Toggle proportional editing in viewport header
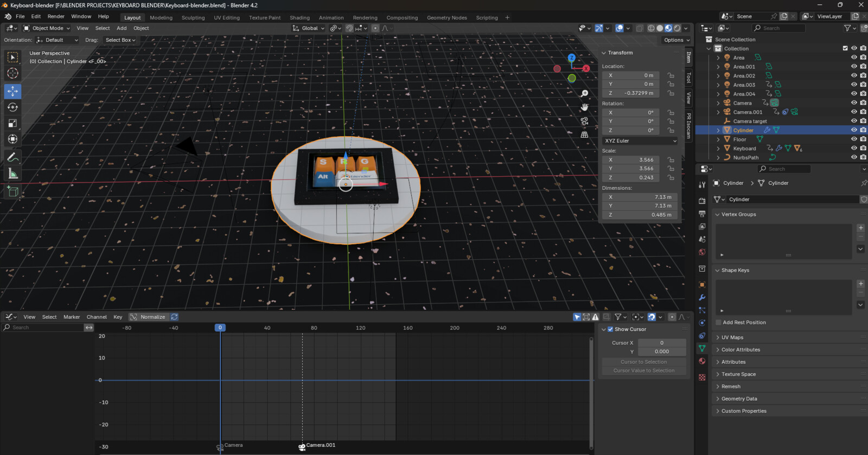 375,28
